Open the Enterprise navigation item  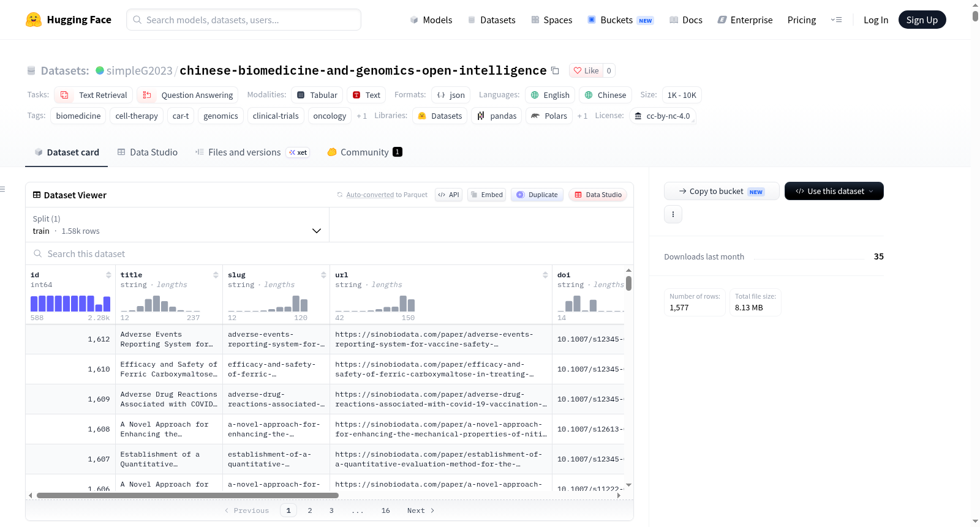pyautogui.click(x=745, y=20)
